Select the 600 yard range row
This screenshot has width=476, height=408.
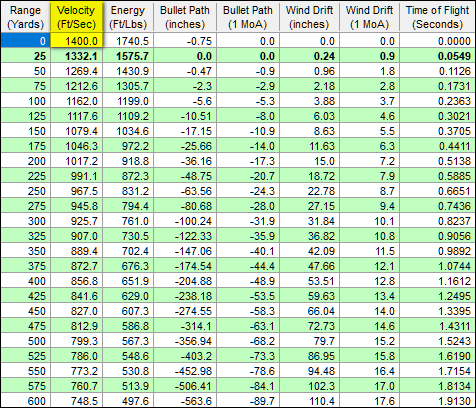[238, 401]
